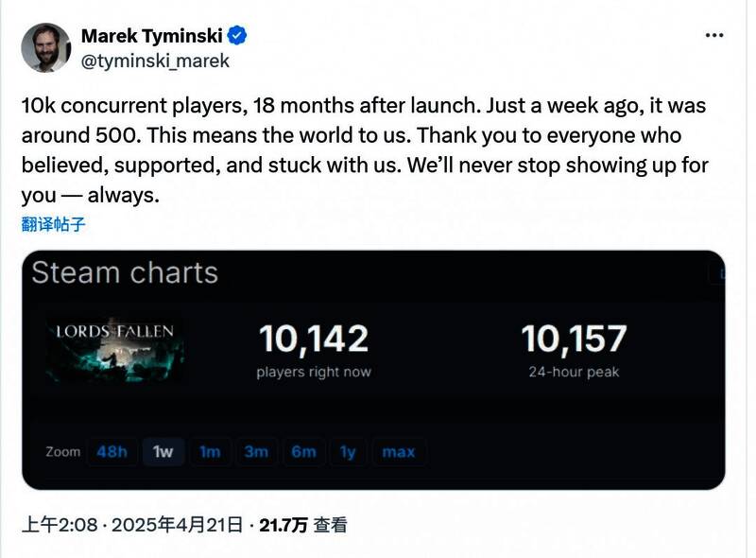Select the 3m zoom range
The height and width of the screenshot is (558, 756).
[x=256, y=452]
